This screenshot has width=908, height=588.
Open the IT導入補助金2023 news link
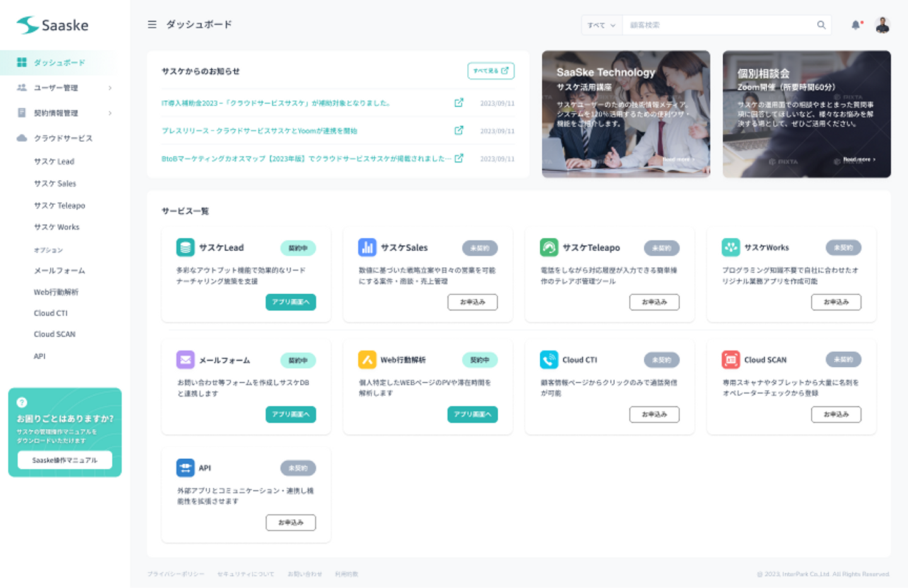coord(276,103)
